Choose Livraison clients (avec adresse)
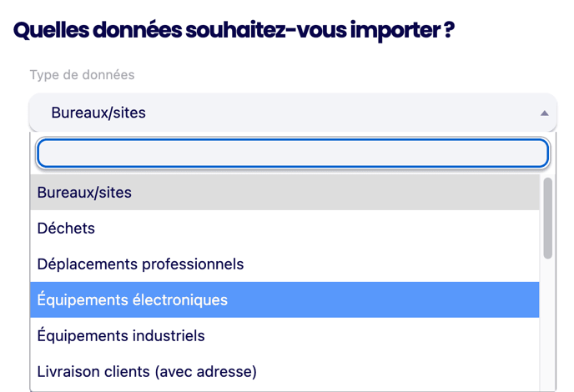This screenshot has width=574, height=392. click(284, 371)
